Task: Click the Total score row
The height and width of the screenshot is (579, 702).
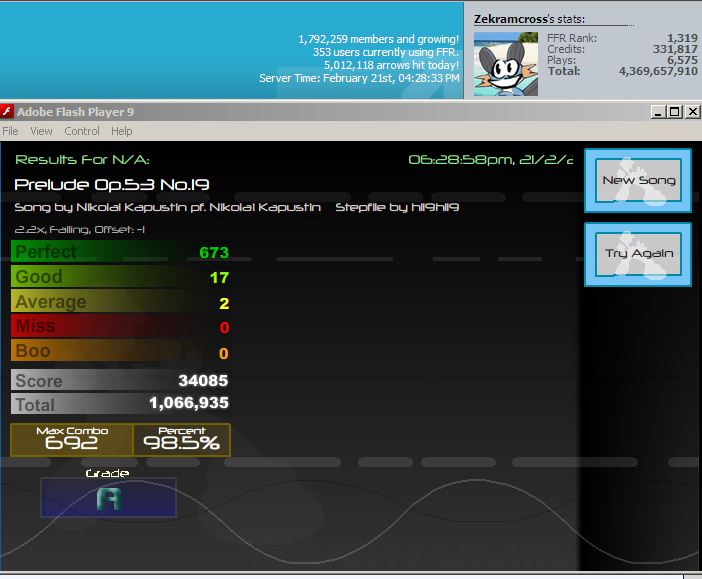Action: (120, 404)
